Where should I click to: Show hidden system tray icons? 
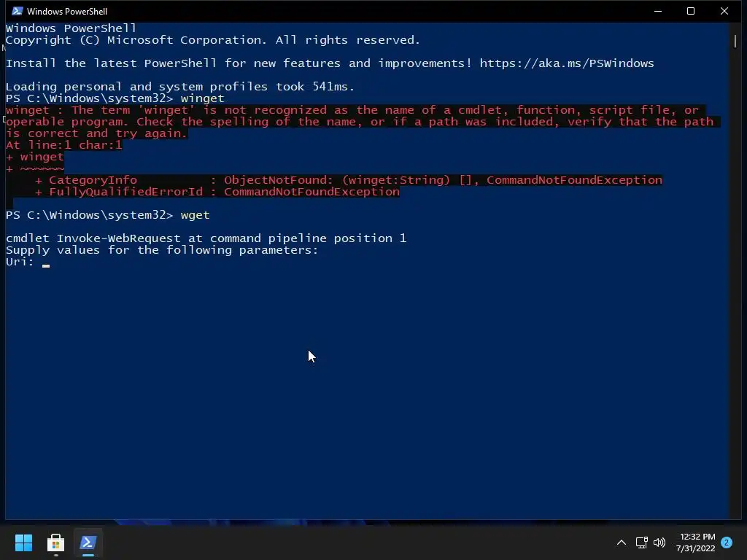[622, 542]
